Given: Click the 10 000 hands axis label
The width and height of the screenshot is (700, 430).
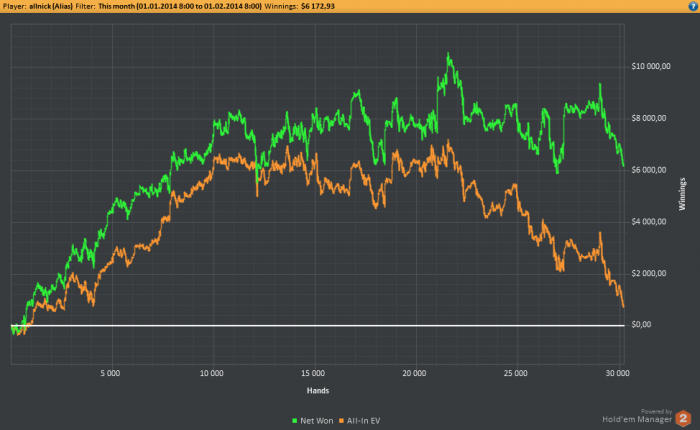Looking at the screenshot, I should (212, 373).
